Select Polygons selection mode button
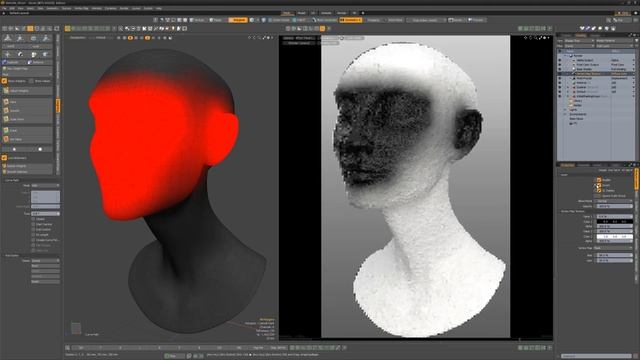Image resolution: width=640 pixels, height=360 pixels. point(237,20)
